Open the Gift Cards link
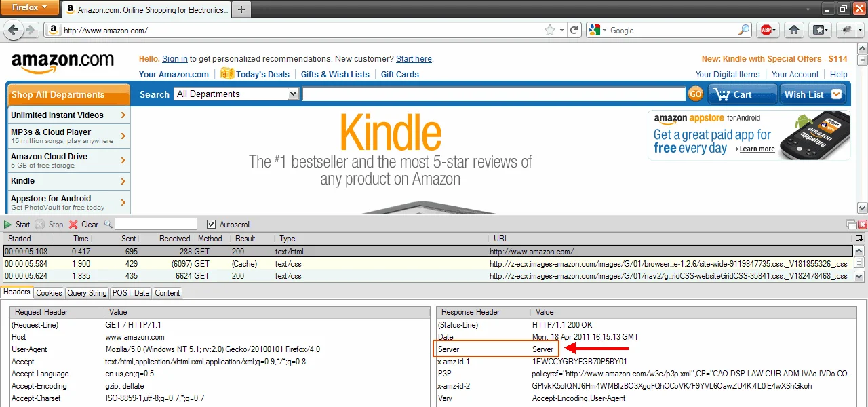 tap(399, 75)
